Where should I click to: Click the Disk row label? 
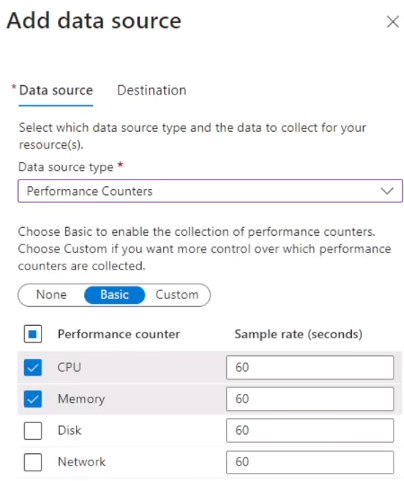click(x=69, y=430)
